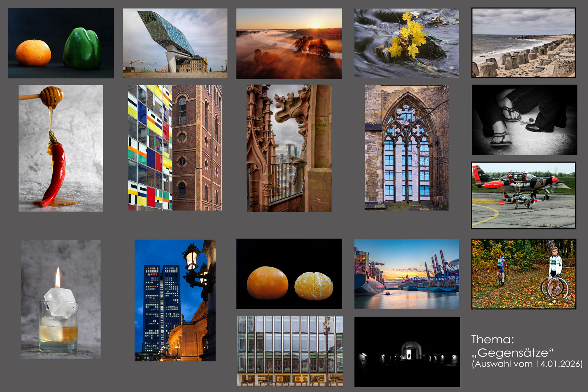Click the Auswahl vom 14.01.2026 caption

(527, 364)
